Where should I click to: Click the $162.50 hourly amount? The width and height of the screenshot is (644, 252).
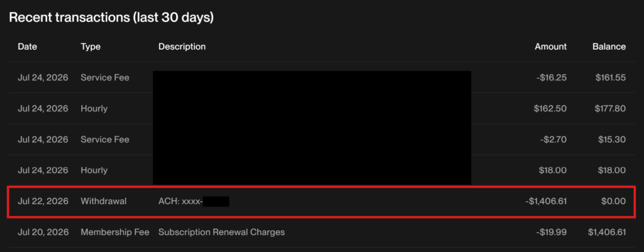point(550,108)
